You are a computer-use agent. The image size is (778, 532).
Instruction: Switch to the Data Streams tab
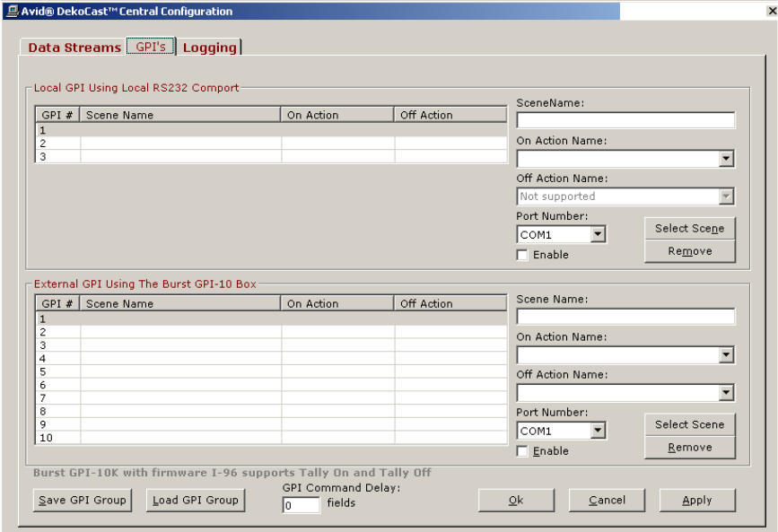[74, 48]
